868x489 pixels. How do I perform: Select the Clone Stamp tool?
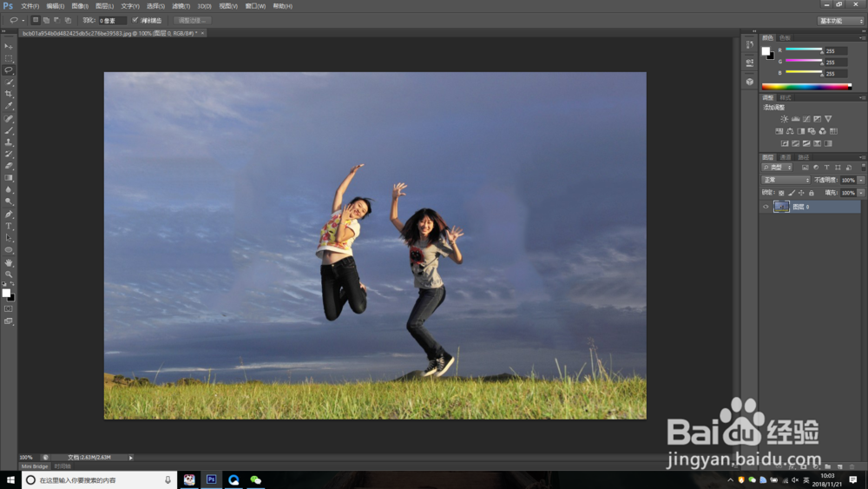[x=9, y=142]
